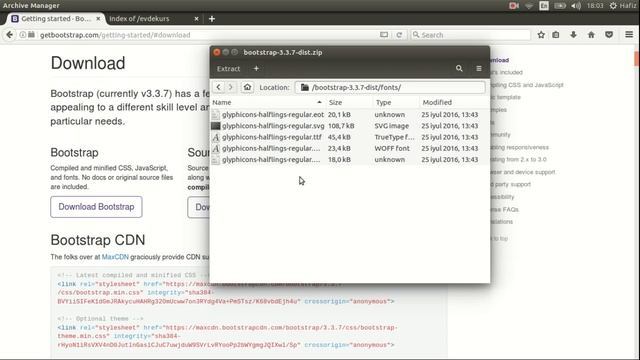
Task: Open the Wi-Fi network indicator
Action: click(x=529, y=6)
